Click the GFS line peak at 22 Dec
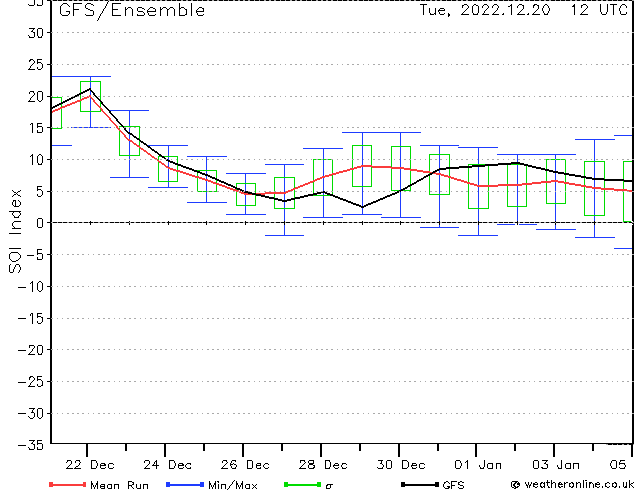The width and height of the screenshot is (634, 490). click(90, 89)
